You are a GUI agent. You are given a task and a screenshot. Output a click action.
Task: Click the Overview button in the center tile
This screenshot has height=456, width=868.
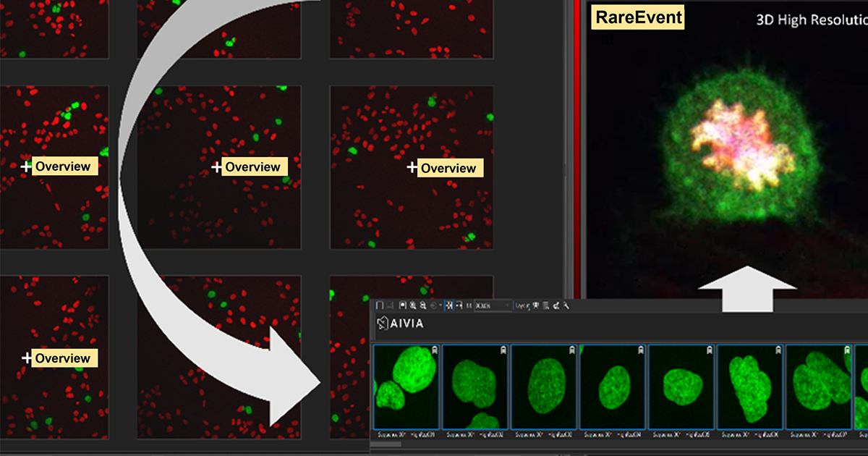pyautogui.click(x=252, y=166)
